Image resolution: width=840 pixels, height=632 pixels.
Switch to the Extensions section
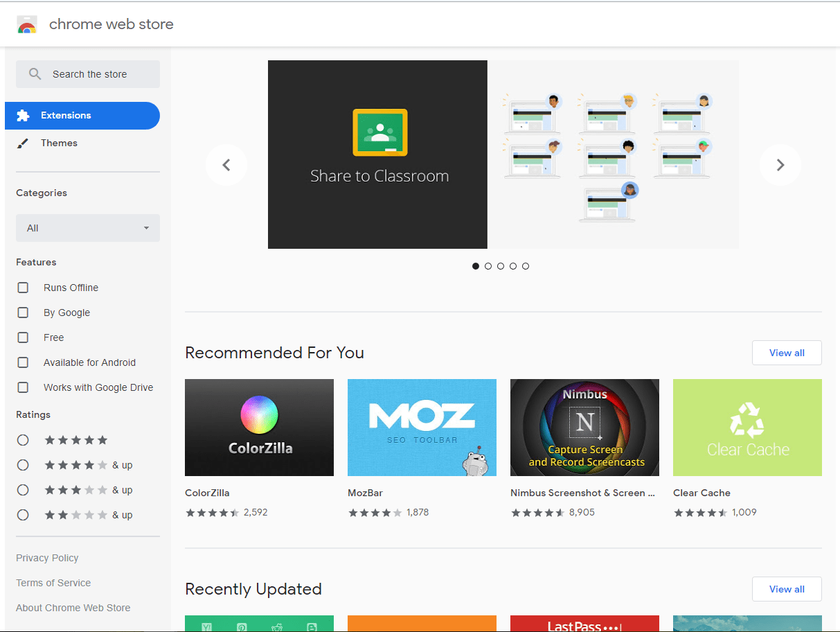82,116
